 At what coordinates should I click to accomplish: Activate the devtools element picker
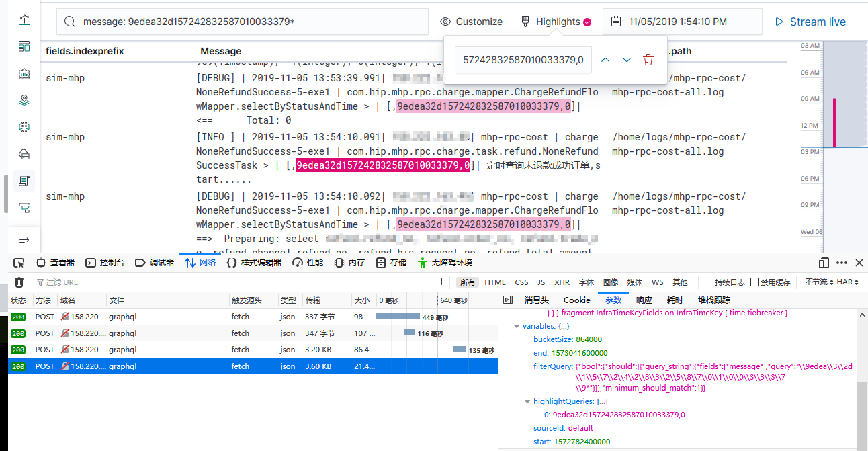(x=19, y=263)
